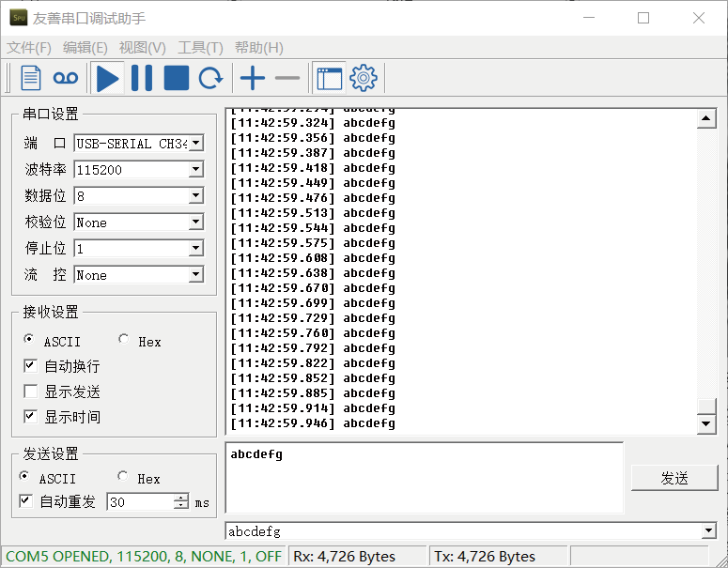Click the resend interval field showing 30

click(x=141, y=501)
